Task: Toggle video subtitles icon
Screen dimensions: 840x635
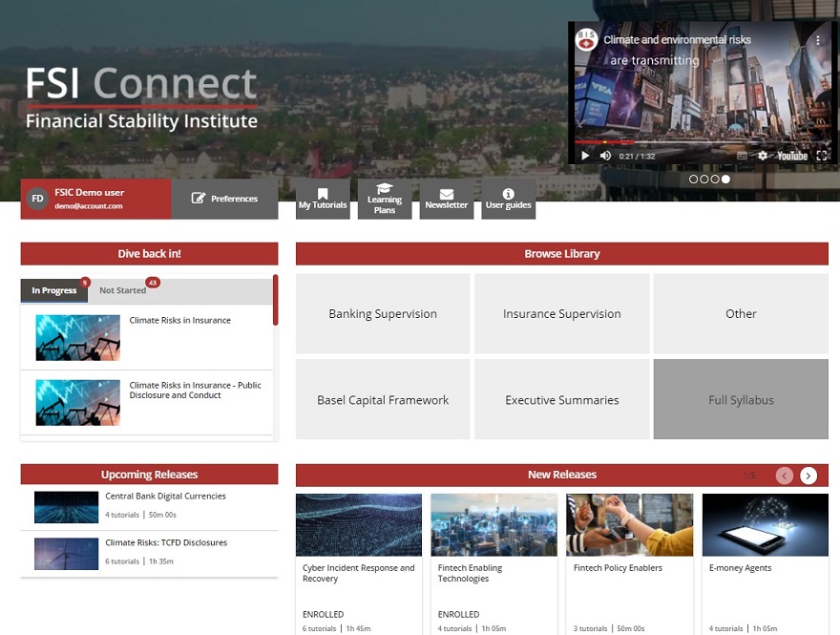Action: [743, 156]
